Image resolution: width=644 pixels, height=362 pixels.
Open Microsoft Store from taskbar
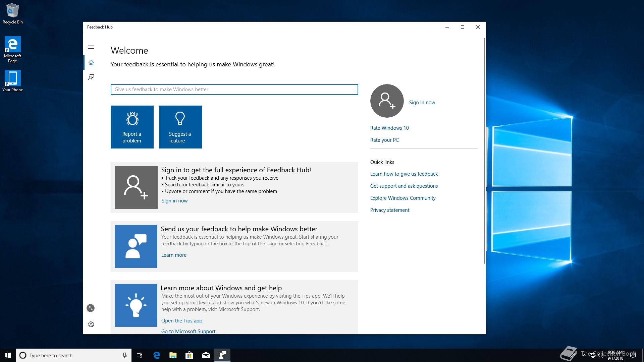click(x=190, y=355)
